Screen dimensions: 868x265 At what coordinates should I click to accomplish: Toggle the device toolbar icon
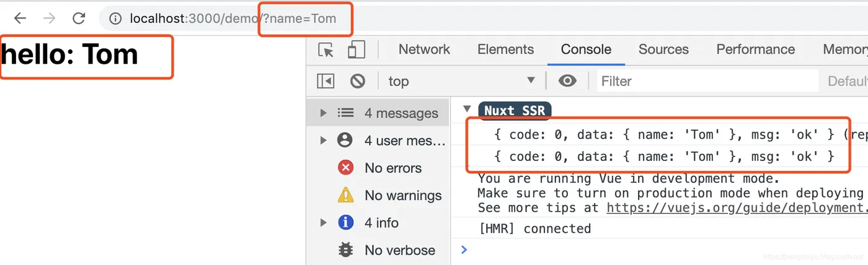click(356, 50)
